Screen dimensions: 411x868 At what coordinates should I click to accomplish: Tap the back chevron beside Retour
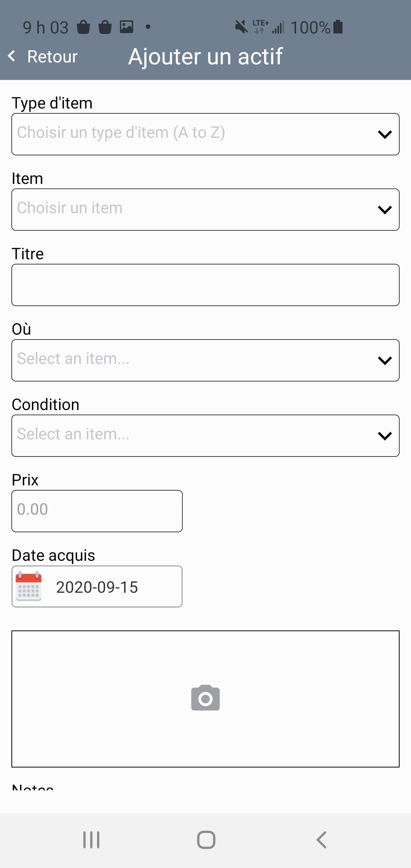tap(12, 56)
